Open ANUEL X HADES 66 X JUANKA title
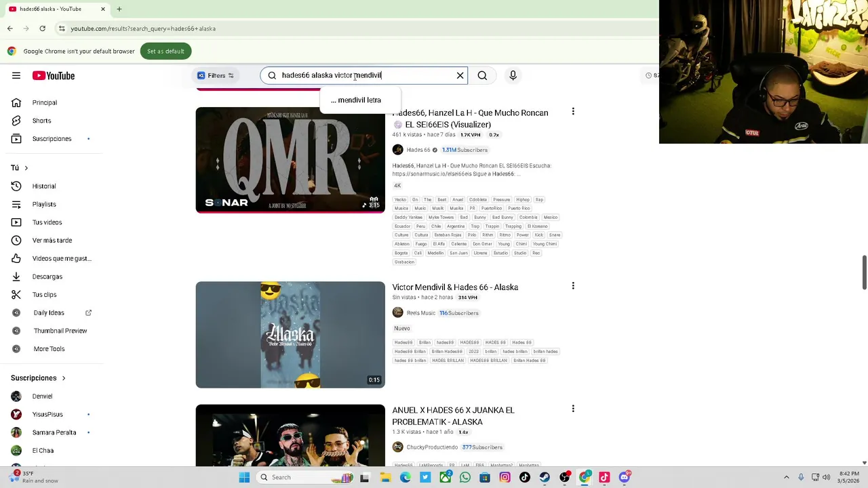This screenshot has width=868, height=488. (453, 416)
